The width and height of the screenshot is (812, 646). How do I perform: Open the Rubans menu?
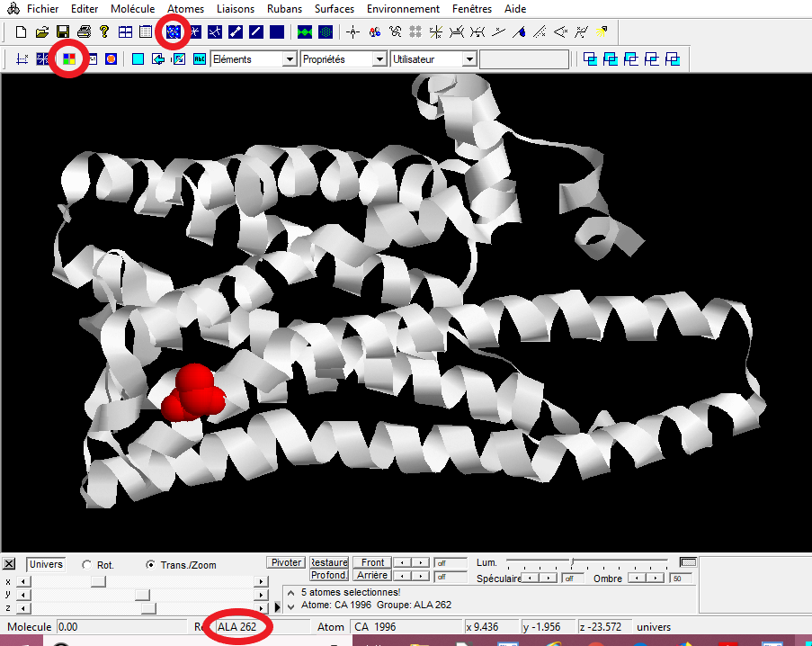(x=284, y=9)
